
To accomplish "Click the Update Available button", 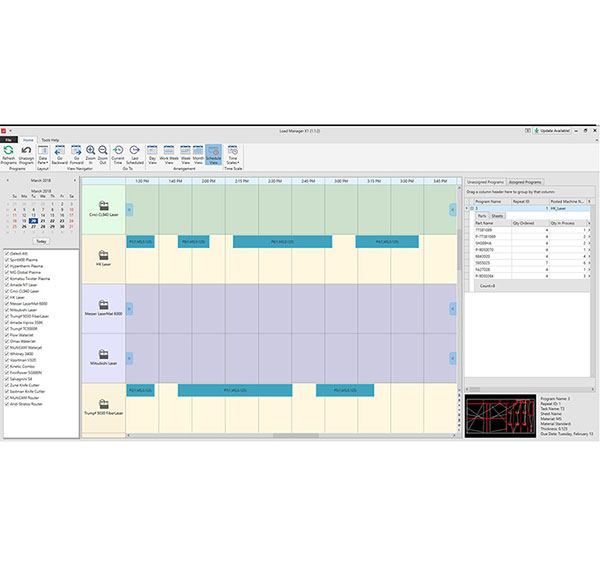I will coord(552,131).
